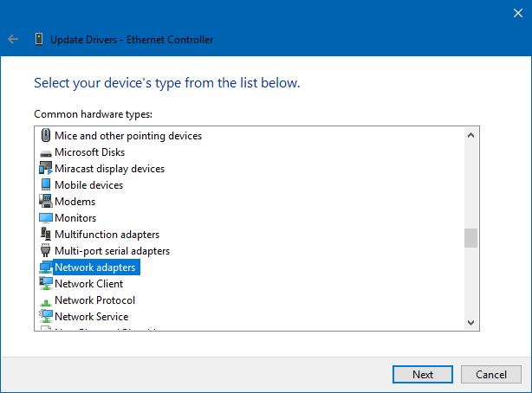Select Network adapters in the list
The height and width of the screenshot is (393, 532).
coord(95,267)
